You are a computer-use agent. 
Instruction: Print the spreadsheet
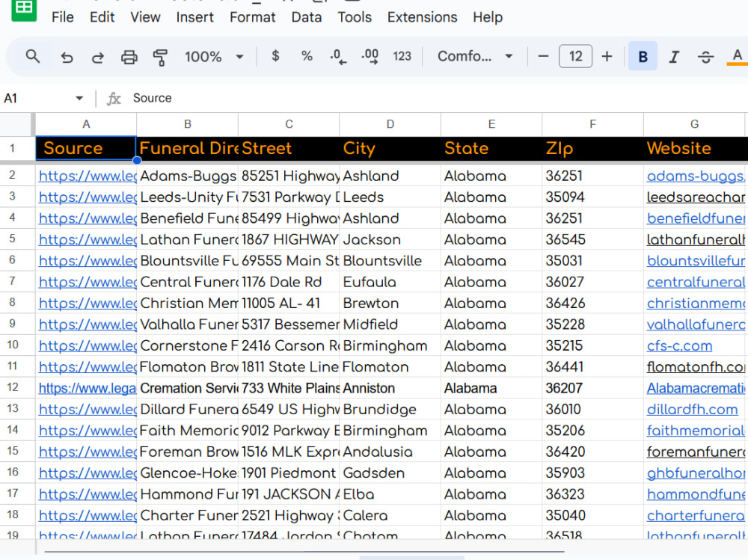pyautogui.click(x=129, y=58)
